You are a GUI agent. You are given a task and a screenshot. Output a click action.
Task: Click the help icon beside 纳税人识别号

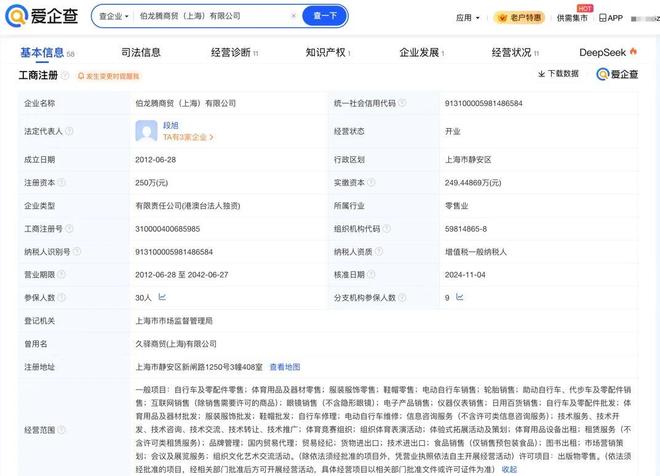(77, 251)
